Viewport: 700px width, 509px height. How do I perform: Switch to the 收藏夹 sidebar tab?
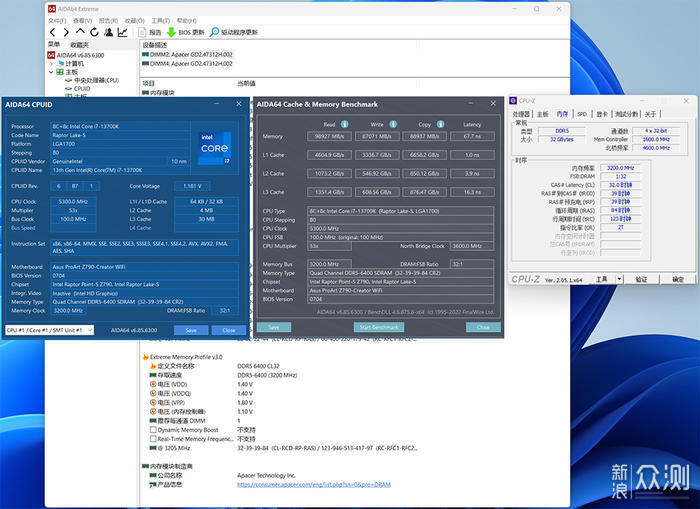pos(79,45)
